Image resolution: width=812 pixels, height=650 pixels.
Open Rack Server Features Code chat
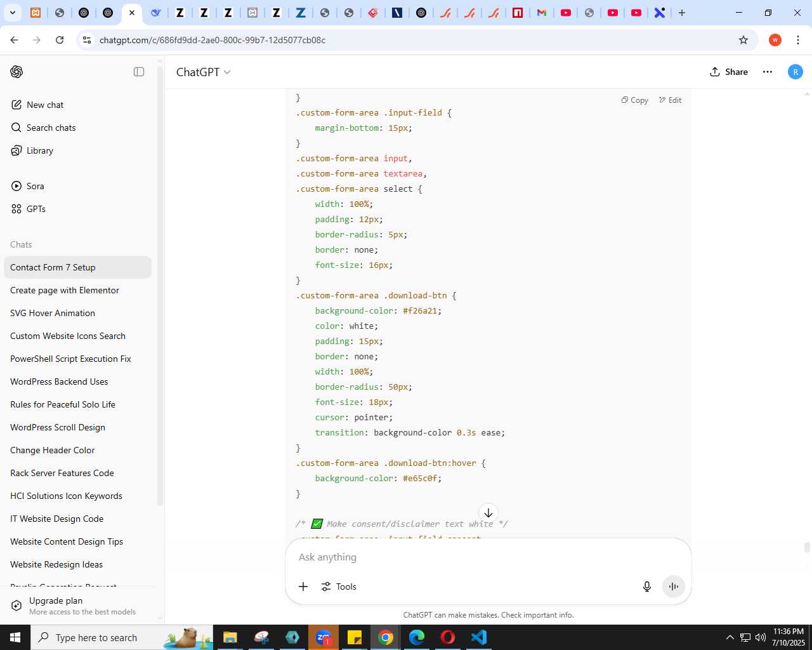coord(77,473)
